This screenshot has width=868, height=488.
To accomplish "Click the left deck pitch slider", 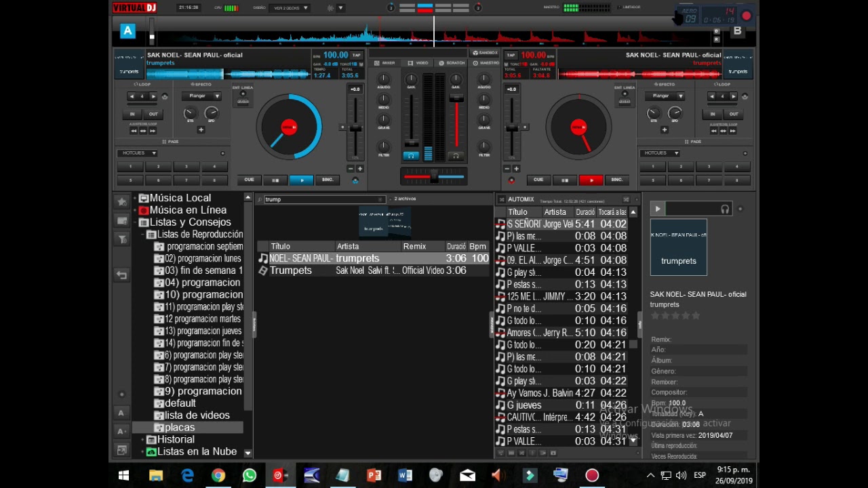I will coord(355,127).
